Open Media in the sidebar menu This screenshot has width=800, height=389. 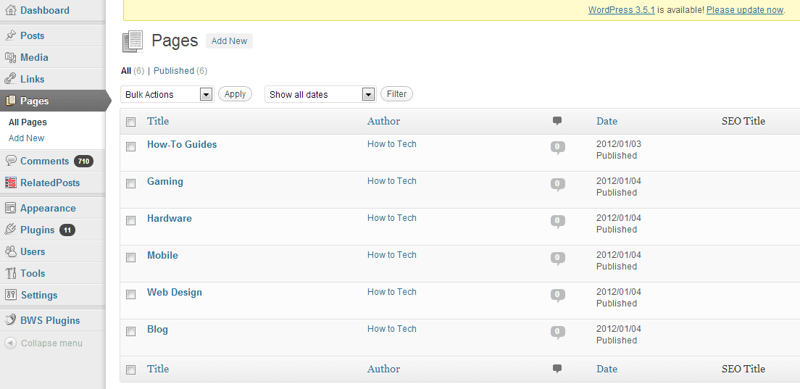34,58
